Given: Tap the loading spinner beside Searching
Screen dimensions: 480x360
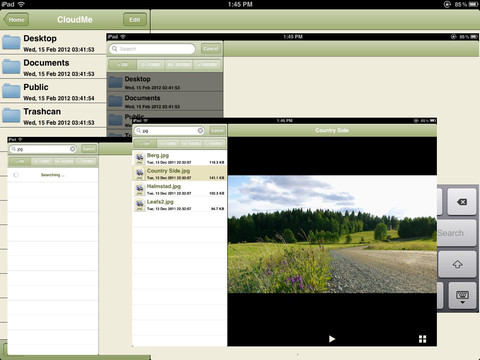Looking at the screenshot, I should [16, 175].
